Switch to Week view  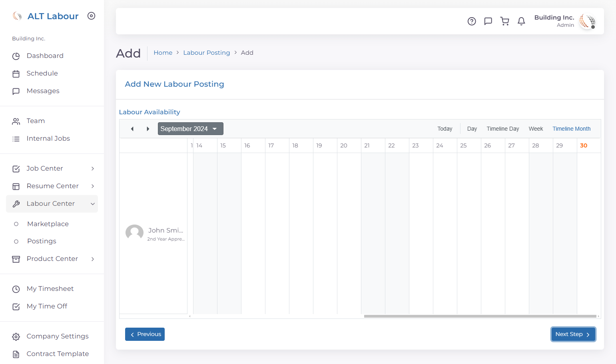click(536, 129)
